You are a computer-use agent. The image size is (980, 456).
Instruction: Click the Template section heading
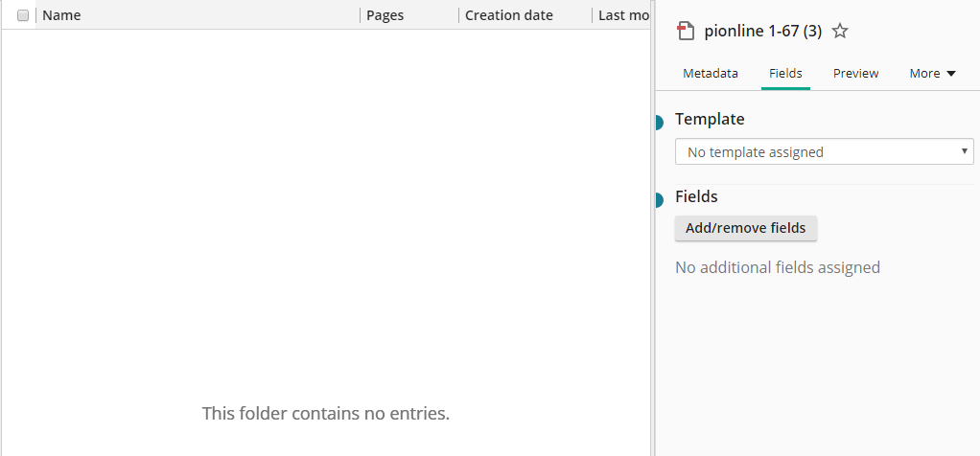pos(710,119)
